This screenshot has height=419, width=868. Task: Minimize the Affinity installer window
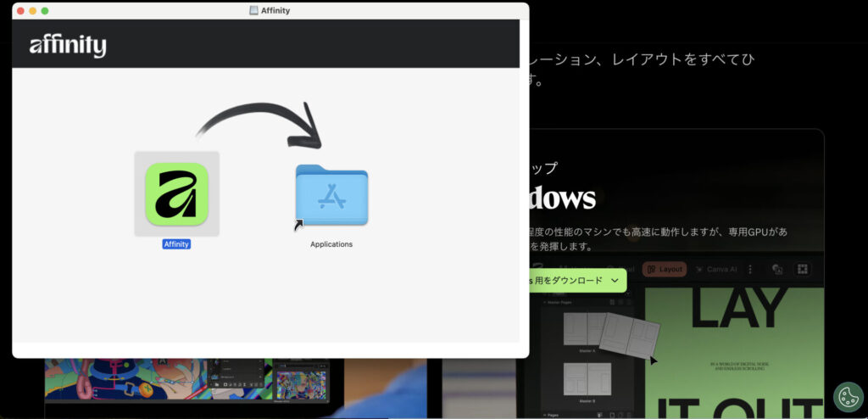(x=32, y=10)
